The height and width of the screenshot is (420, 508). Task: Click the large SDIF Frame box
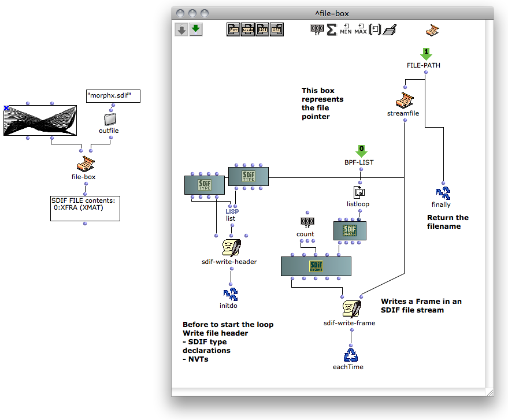pos(316,266)
